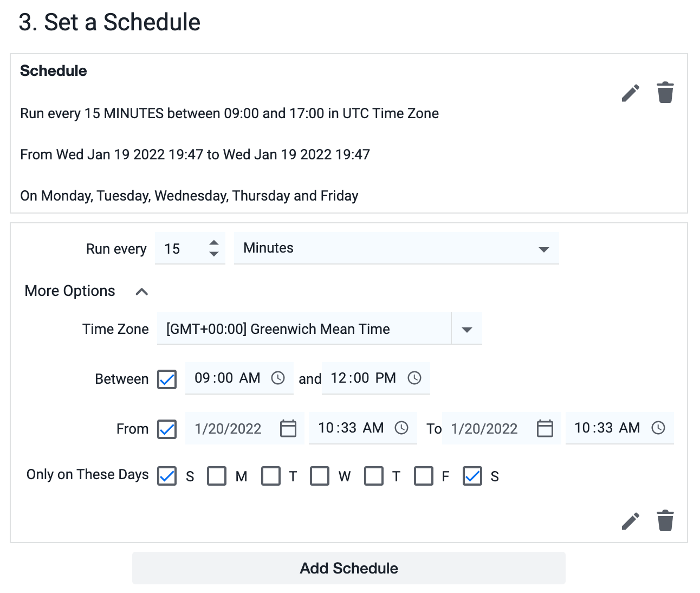Image resolution: width=700 pixels, height=593 pixels.
Task: Open the clock picker for 12:00 PM
Action: pos(414,378)
